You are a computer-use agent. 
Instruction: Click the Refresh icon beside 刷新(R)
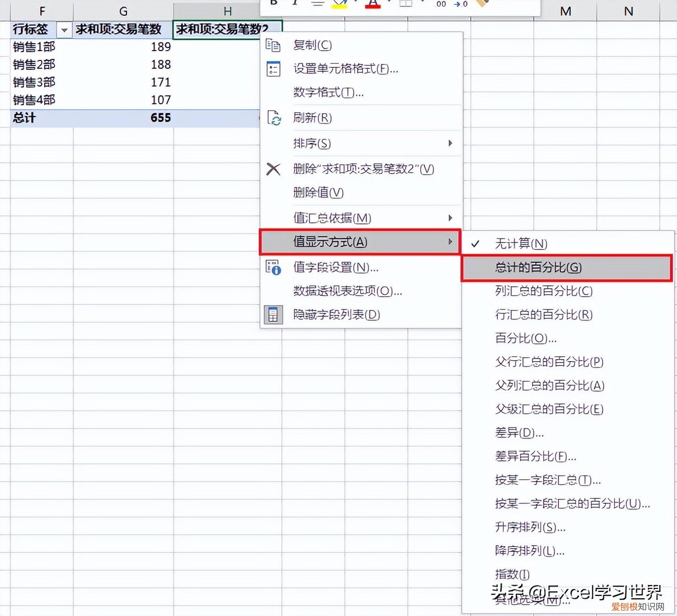coord(274,118)
